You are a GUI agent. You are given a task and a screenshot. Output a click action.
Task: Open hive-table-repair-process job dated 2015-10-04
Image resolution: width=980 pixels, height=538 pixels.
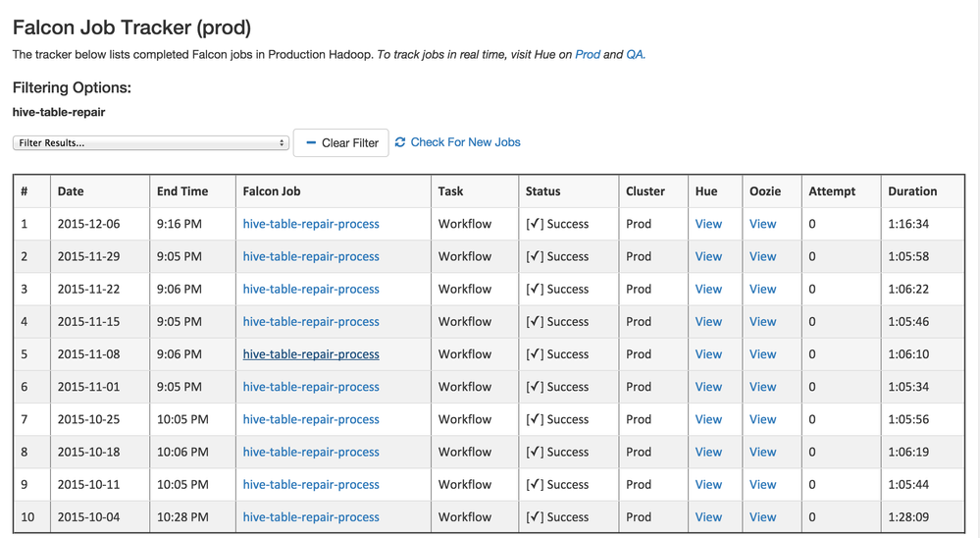coord(311,516)
